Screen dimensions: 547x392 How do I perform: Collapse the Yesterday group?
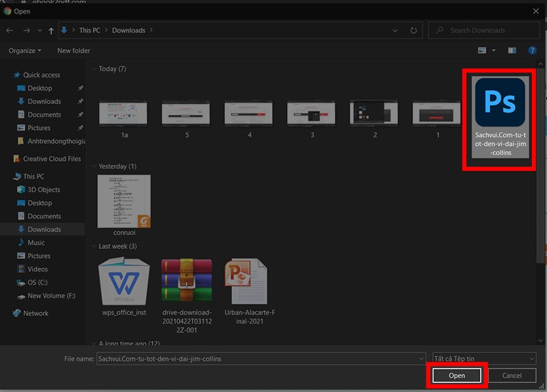pos(93,166)
